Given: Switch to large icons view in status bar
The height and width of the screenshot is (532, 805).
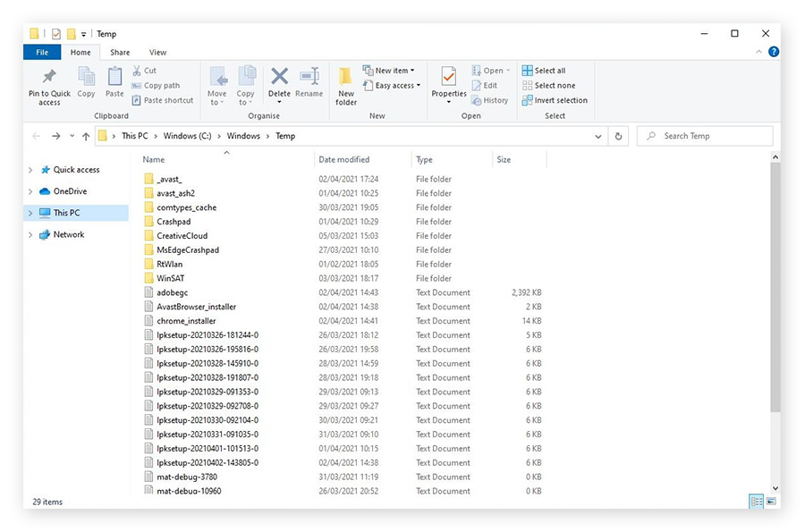Looking at the screenshot, I should pyautogui.click(x=772, y=502).
